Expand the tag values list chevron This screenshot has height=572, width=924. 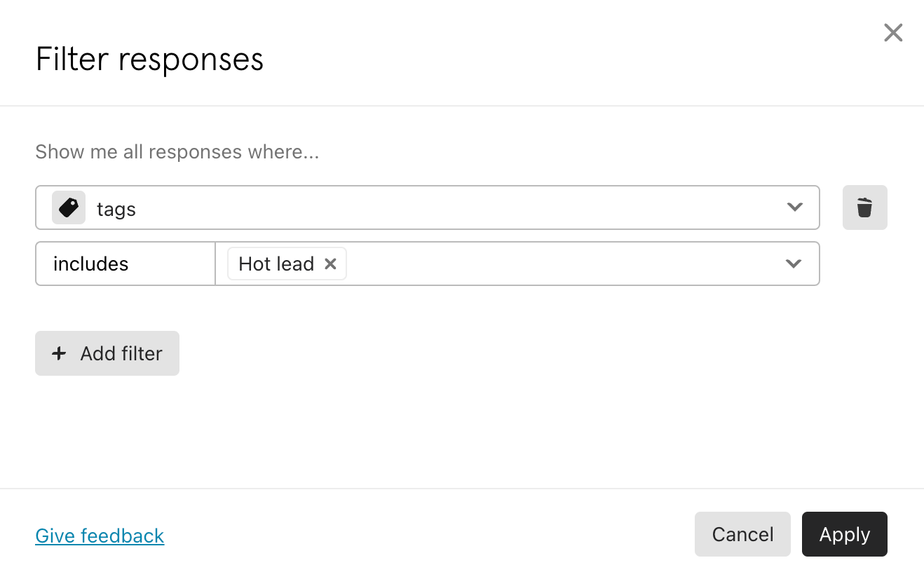(794, 264)
